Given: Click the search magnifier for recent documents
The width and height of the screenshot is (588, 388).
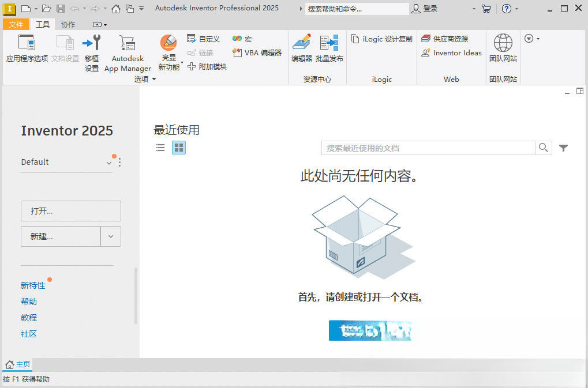Looking at the screenshot, I should [x=544, y=148].
